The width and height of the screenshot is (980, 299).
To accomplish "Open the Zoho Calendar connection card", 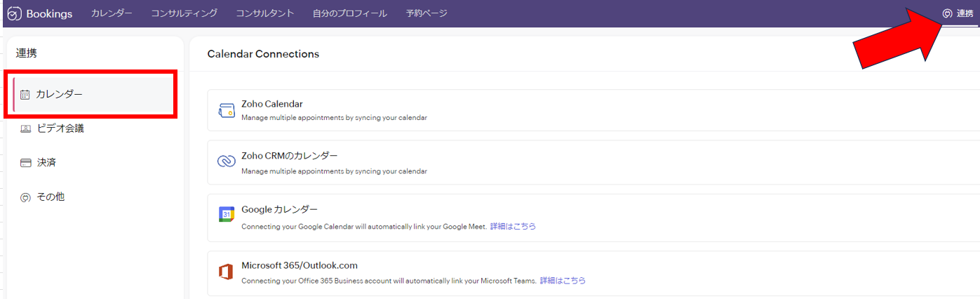I will tap(593, 110).
